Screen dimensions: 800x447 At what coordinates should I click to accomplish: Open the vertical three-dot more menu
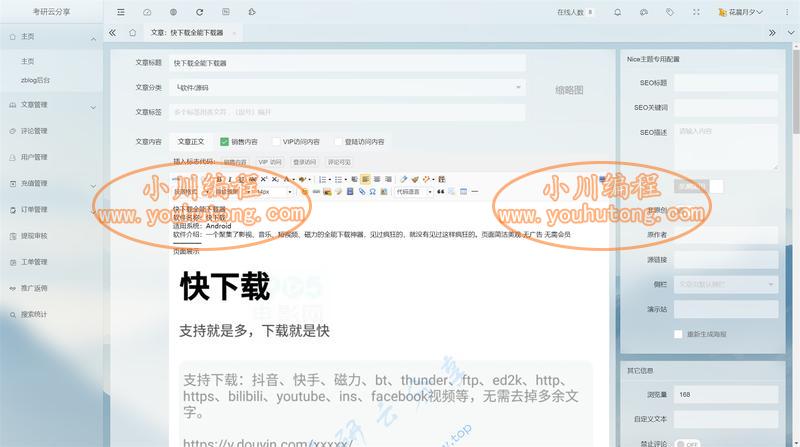coord(787,12)
